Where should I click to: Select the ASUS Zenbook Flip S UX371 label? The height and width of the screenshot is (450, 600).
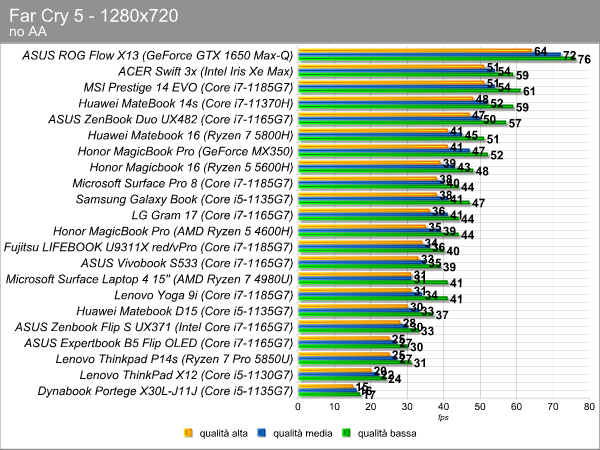tap(154, 327)
